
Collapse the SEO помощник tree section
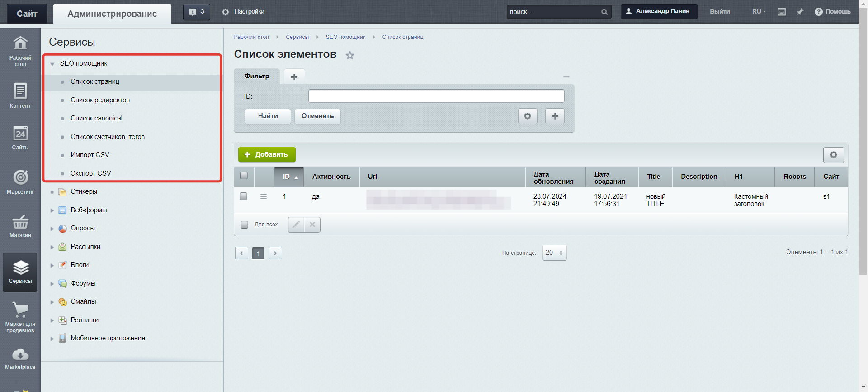(x=52, y=64)
